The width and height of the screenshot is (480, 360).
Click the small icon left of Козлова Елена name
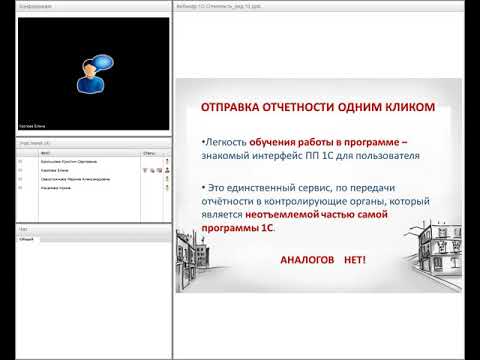click(20, 170)
